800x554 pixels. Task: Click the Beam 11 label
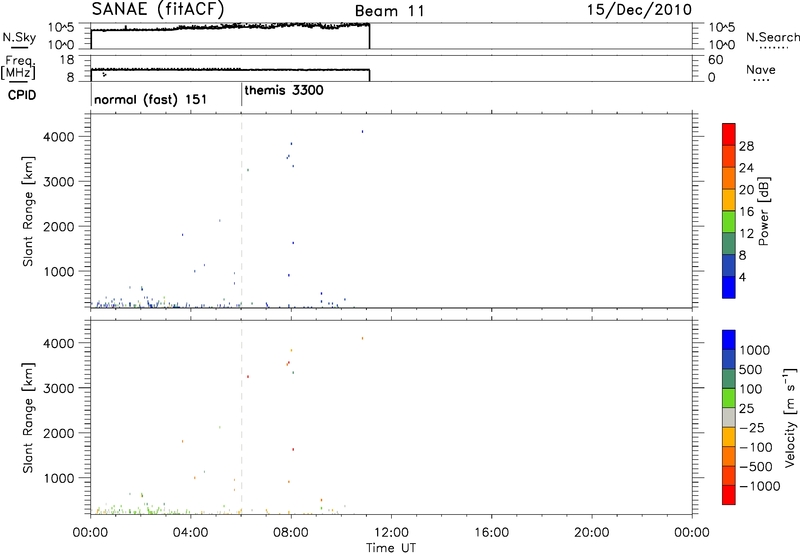[390, 11]
